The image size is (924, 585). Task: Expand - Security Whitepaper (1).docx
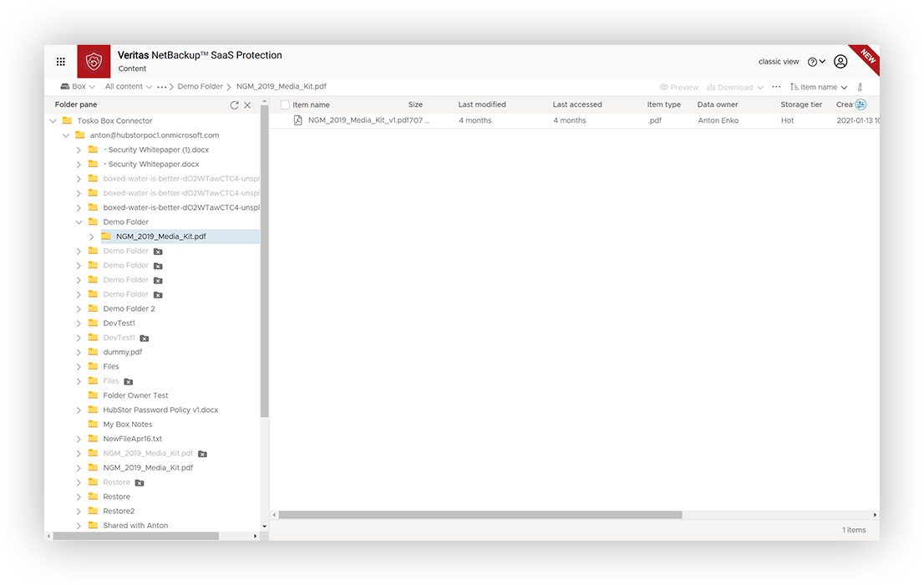click(79, 150)
